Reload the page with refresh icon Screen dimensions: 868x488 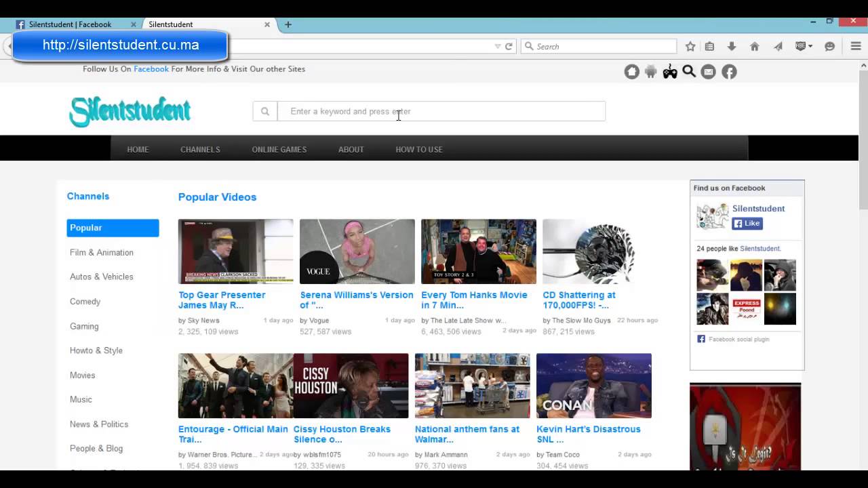click(x=509, y=47)
